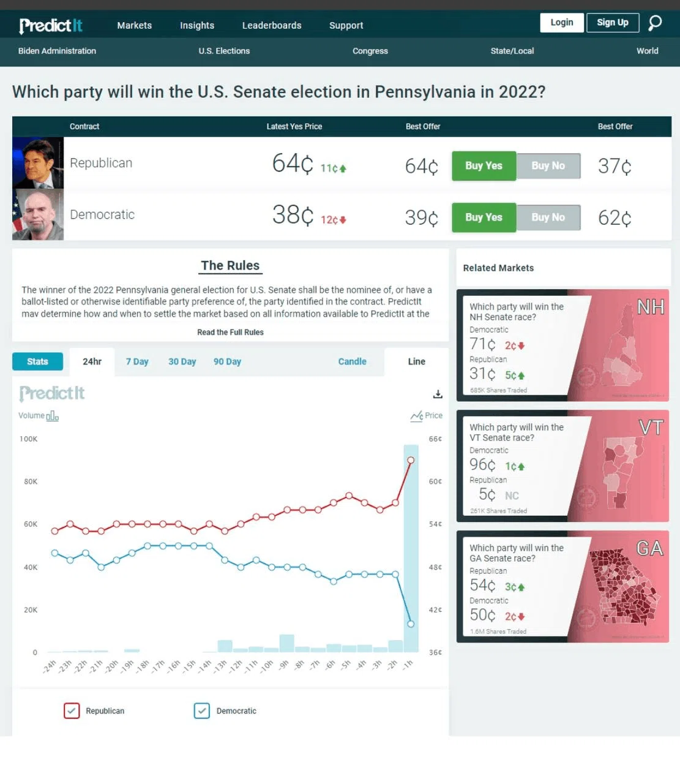Open the U.S. Elections category

pyautogui.click(x=224, y=51)
